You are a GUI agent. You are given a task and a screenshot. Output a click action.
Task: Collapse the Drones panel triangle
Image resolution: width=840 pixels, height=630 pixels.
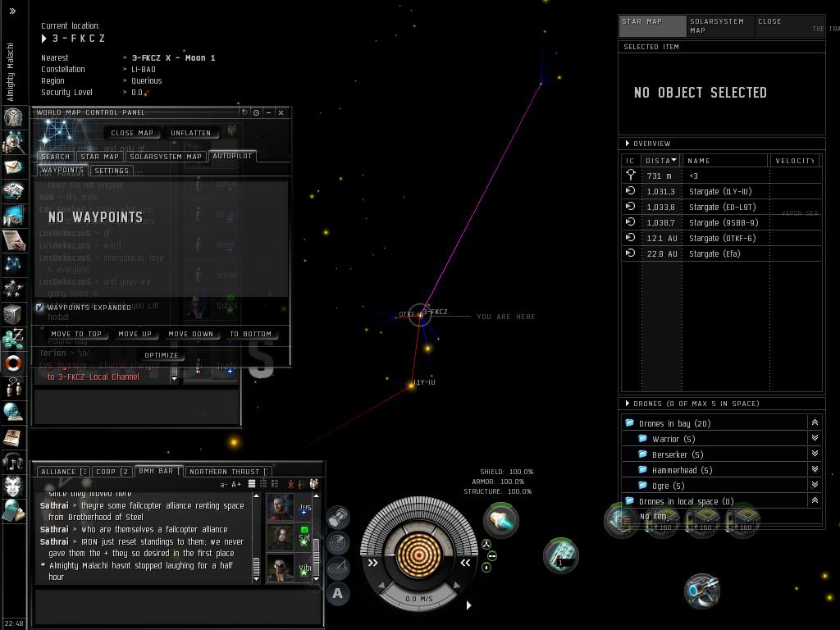point(628,404)
